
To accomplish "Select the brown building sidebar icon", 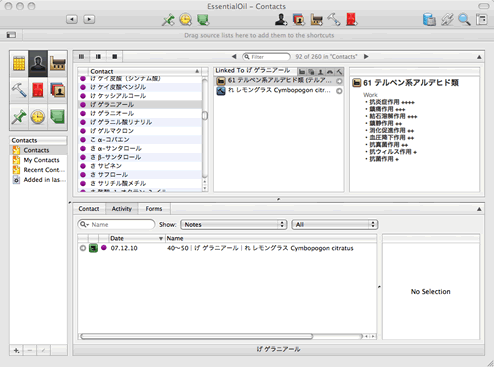I will click(x=57, y=63).
